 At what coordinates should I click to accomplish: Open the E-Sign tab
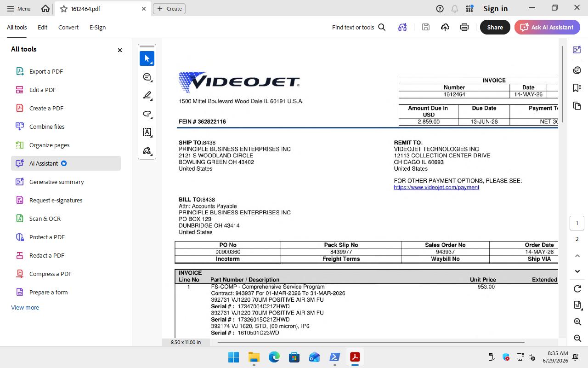97,27
